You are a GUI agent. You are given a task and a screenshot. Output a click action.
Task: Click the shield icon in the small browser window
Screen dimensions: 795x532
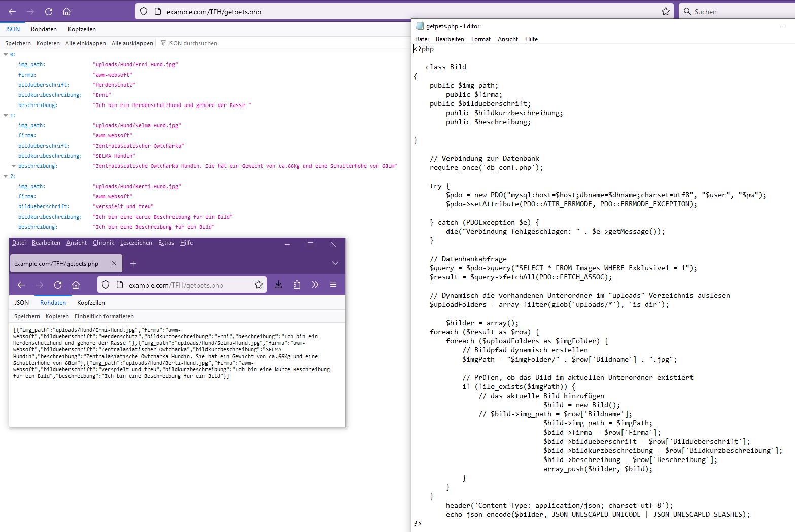click(106, 285)
